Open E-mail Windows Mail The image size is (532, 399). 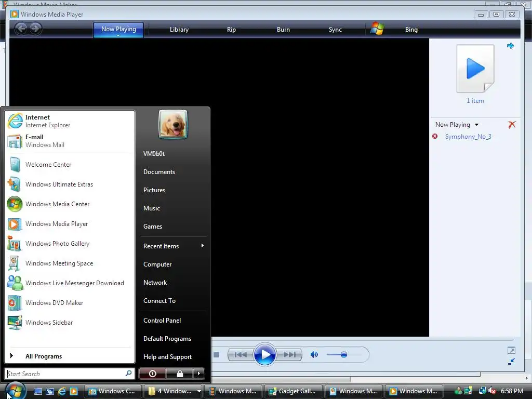70,141
